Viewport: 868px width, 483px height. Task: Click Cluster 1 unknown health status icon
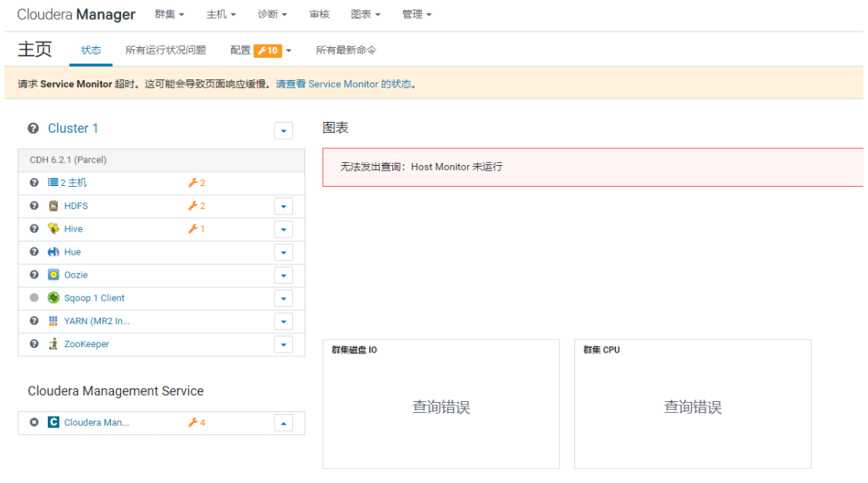click(33, 129)
